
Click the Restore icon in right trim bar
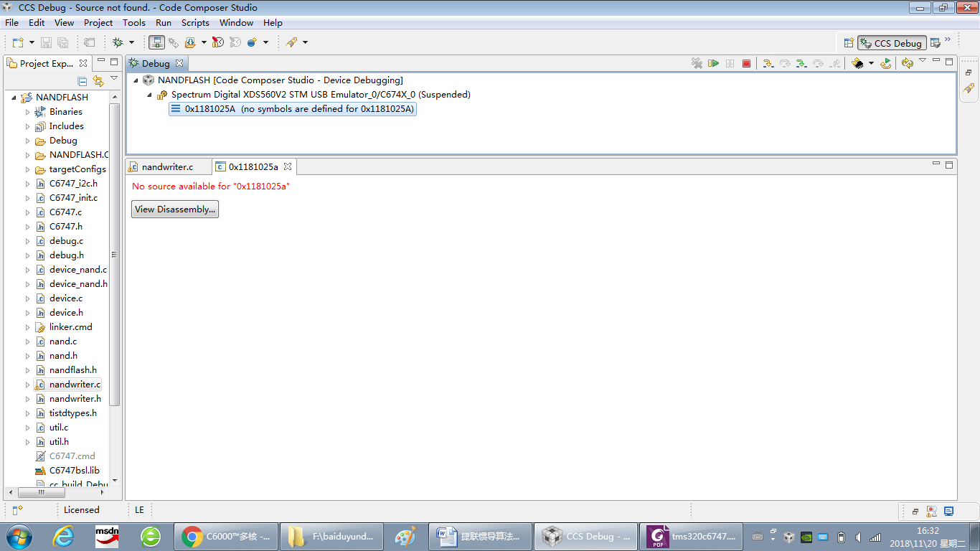pyautogui.click(x=969, y=72)
